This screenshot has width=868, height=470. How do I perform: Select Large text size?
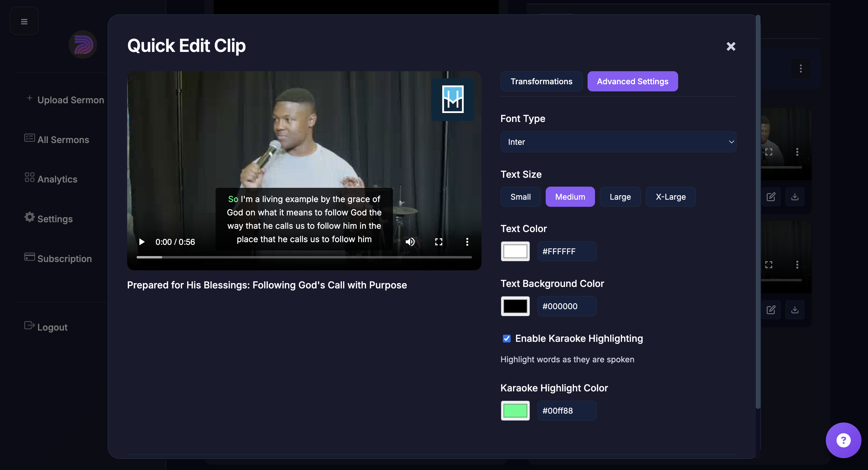pos(620,197)
